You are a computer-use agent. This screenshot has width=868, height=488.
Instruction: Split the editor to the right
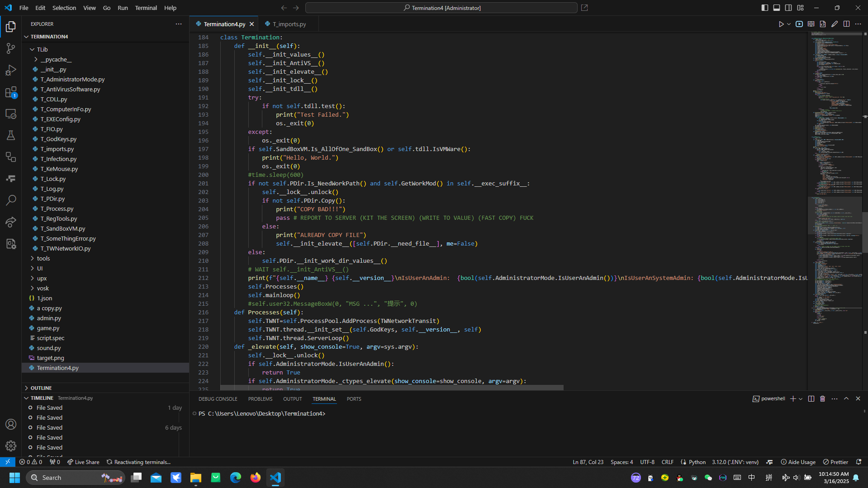pos(846,24)
